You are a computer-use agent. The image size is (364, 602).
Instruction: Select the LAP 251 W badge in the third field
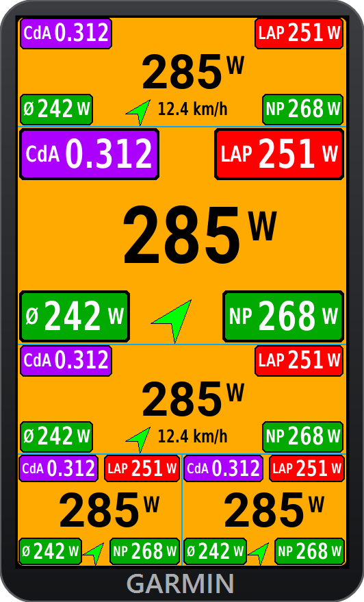coord(299,360)
